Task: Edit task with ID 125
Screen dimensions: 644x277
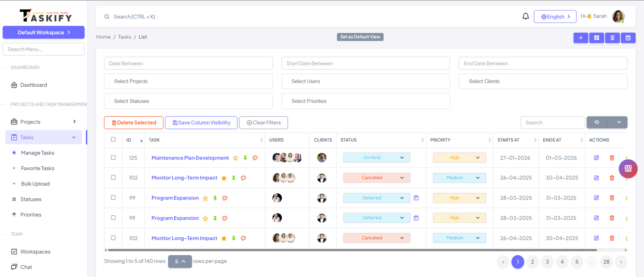Action: click(x=597, y=158)
